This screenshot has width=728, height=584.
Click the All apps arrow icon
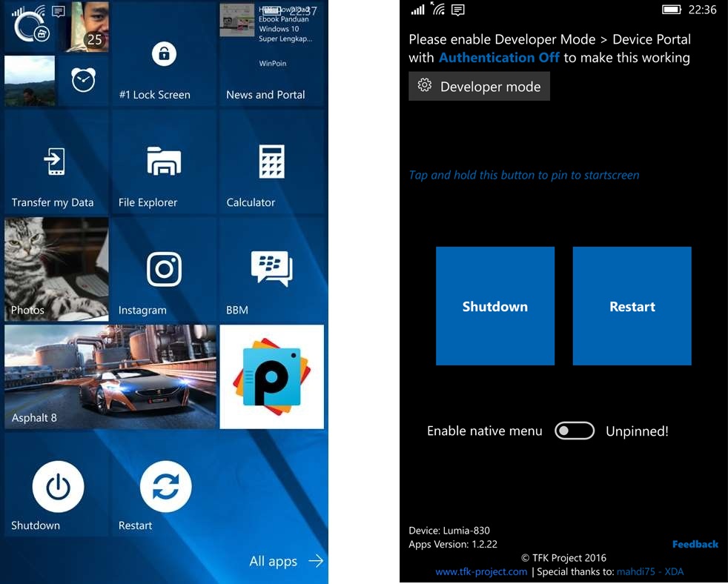tap(316, 561)
